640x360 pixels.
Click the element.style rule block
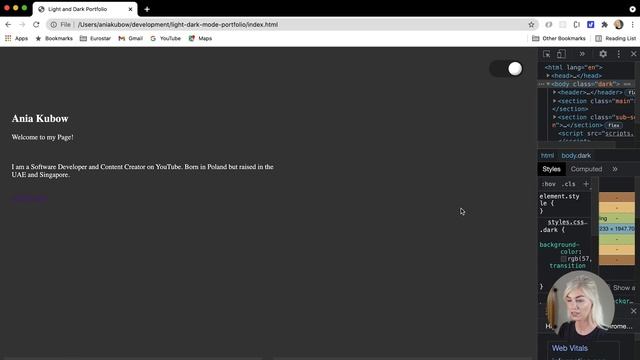click(x=563, y=203)
